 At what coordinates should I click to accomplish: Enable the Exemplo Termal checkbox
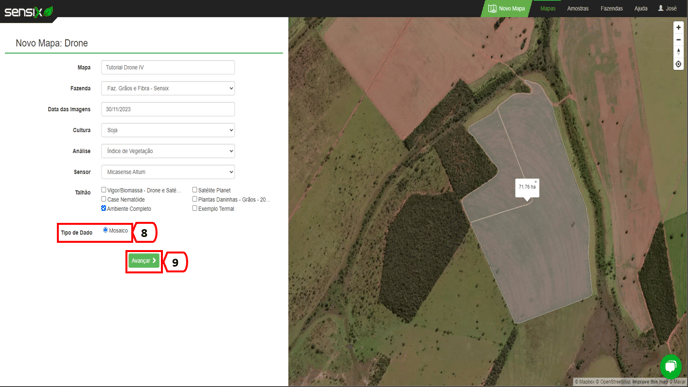click(194, 208)
